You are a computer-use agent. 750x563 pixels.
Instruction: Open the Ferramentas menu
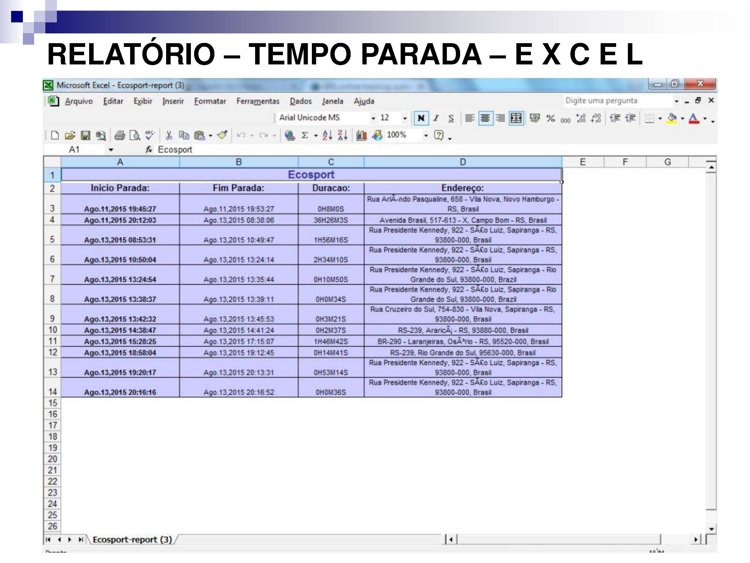click(257, 101)
